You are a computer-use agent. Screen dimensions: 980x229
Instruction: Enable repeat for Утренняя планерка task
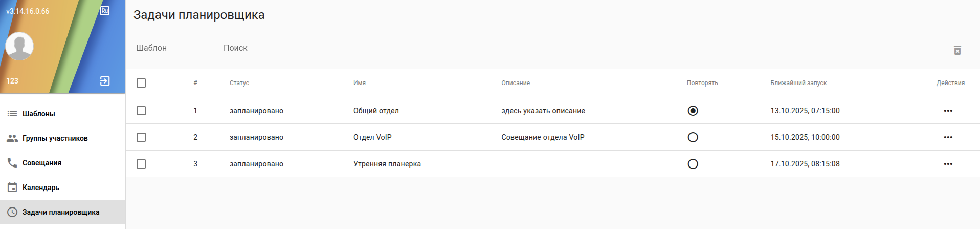(693, 164)
